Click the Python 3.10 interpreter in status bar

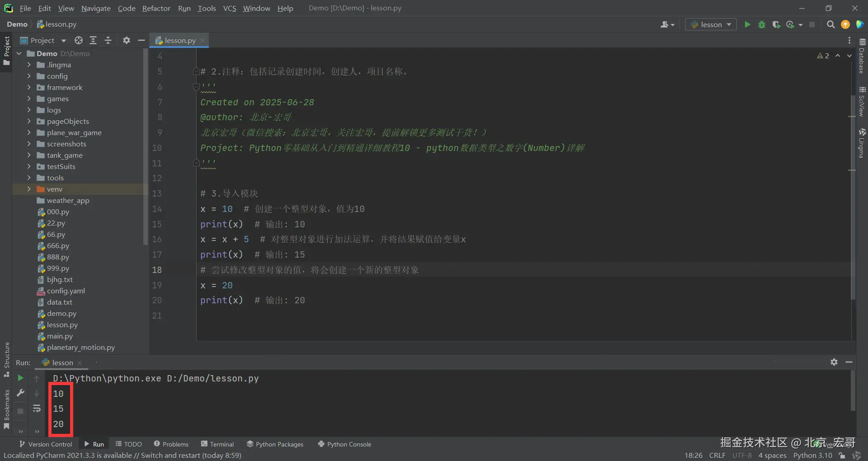[x=812, y=456]
